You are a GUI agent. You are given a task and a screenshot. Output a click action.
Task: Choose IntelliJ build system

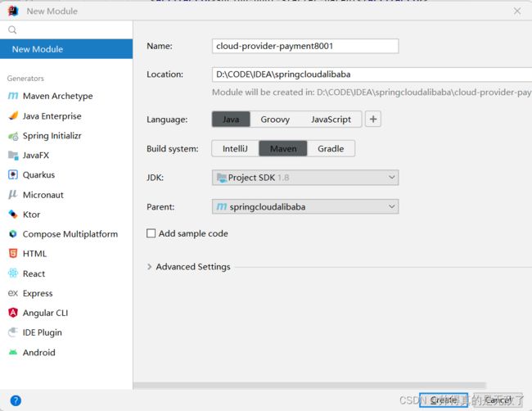pyautogui.click(x=235, y=149)
